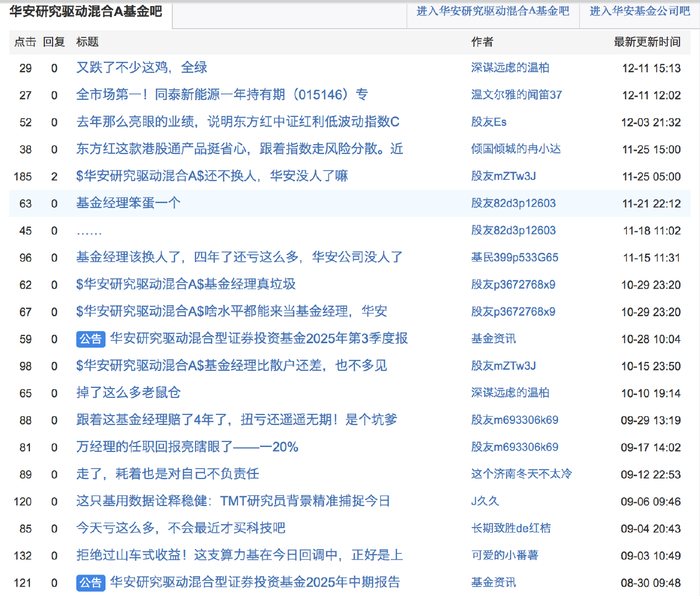Open post 基金经理该换人了，四年了还亏这么多
The height and width of the screenshot is (596, 700).
(x=239, y=257)
